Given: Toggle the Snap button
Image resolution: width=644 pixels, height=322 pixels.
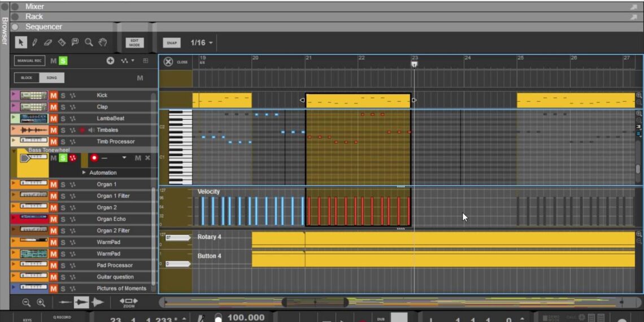Looking at the screenshot, I should (172, 43).
